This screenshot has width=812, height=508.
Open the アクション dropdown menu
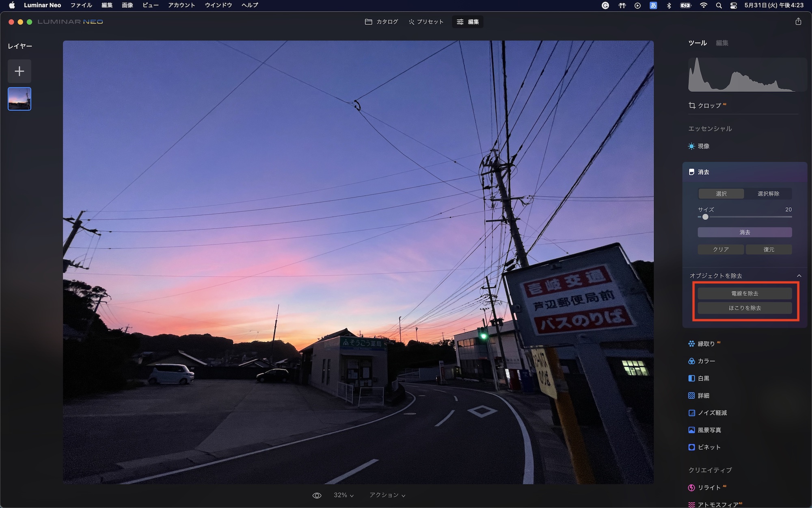[x=387, y=495]
